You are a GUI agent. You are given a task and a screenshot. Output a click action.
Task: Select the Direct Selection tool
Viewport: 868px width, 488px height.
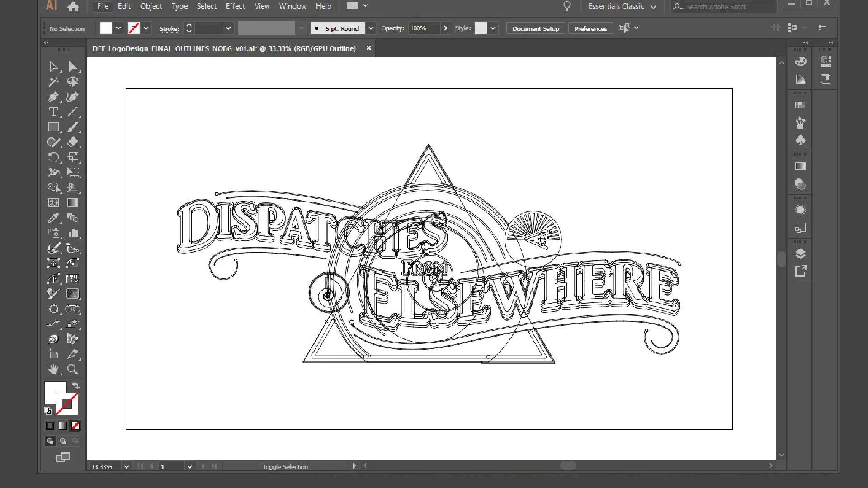72,67
